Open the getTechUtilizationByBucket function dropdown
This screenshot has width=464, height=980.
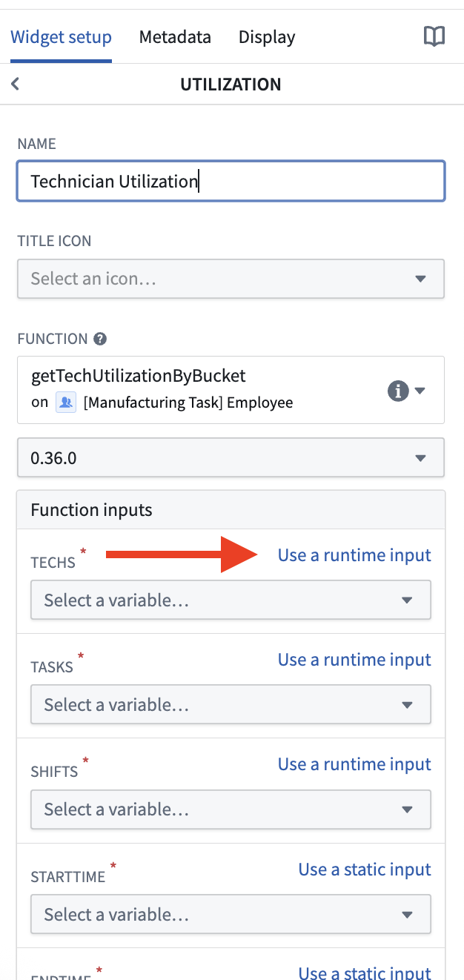(231, 390)
